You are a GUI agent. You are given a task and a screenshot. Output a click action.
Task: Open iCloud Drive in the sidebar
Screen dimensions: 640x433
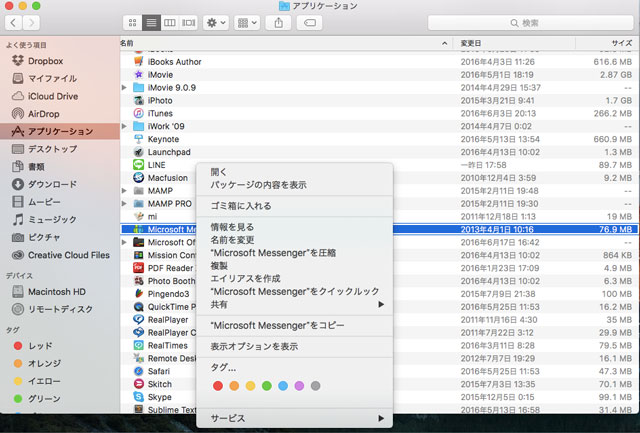pos(60,96)
